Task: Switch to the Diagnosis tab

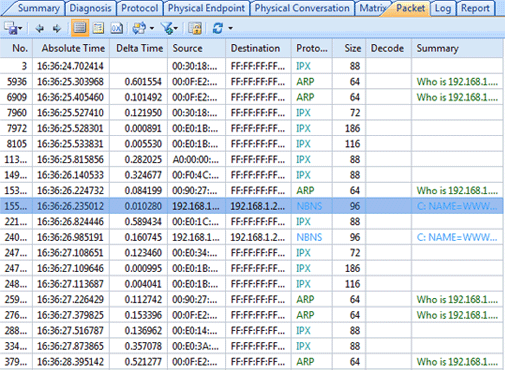Action: pos(90,8)
